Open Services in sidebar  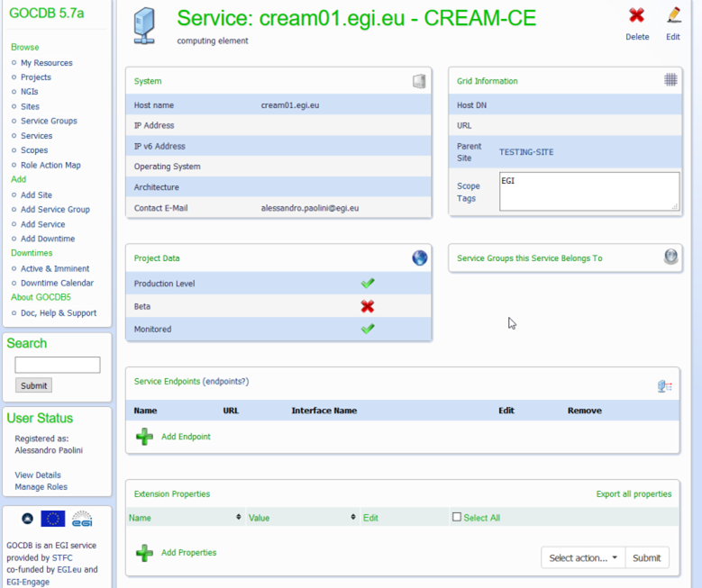point(37,136)
